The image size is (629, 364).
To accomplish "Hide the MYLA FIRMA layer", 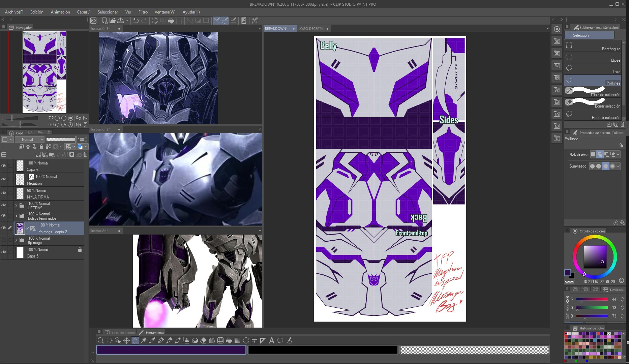I will (x=4, y=193).
